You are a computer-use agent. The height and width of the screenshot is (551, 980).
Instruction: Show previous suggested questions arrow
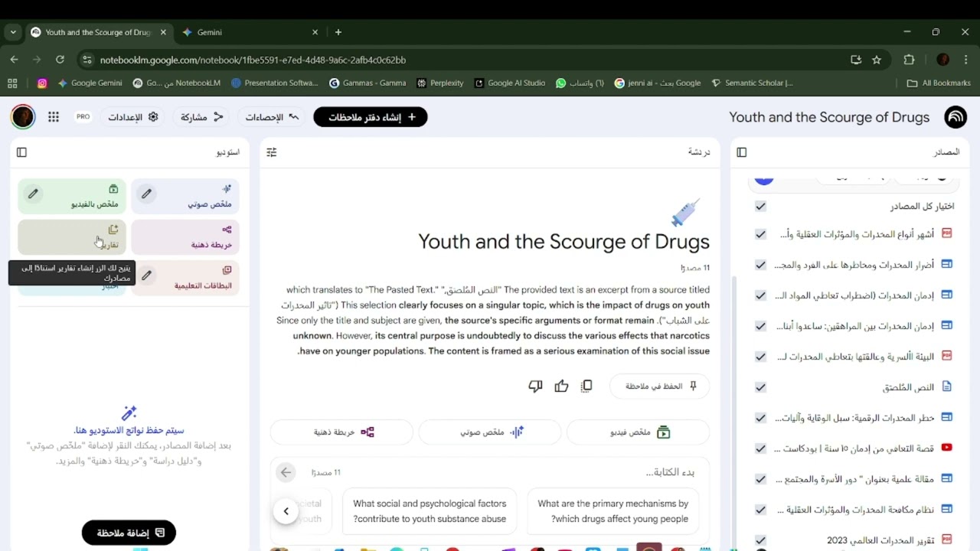(x=286, y=510)
